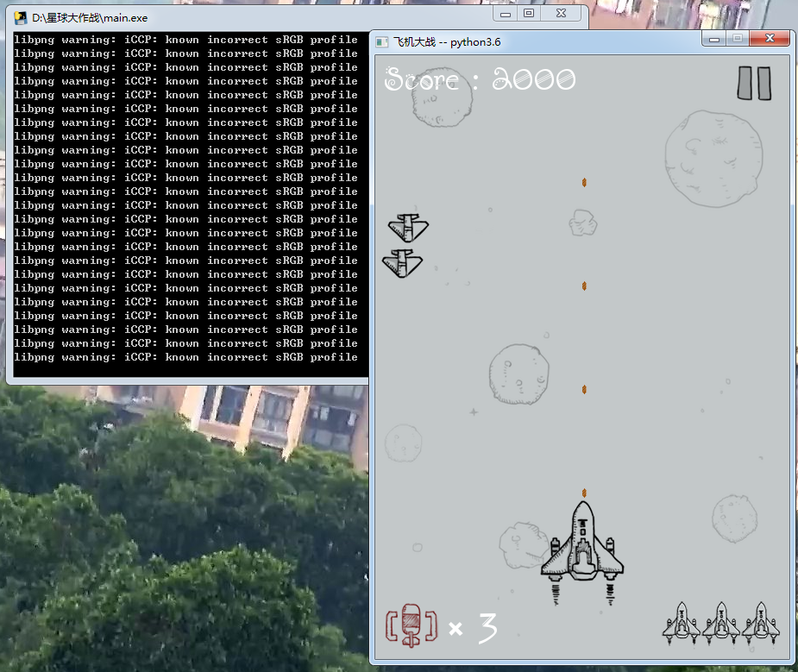Click the bomb count number 3
The width and height of the screenshot is (798, 672).
(488, 628)
